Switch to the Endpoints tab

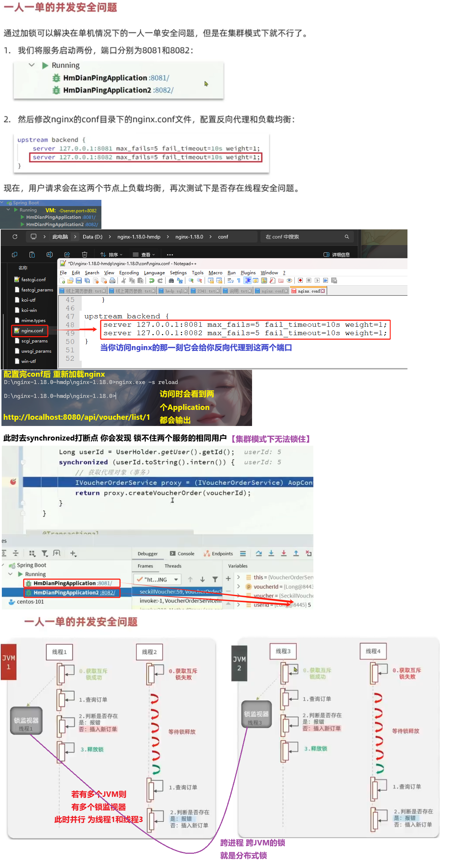(x=218, y=554)
